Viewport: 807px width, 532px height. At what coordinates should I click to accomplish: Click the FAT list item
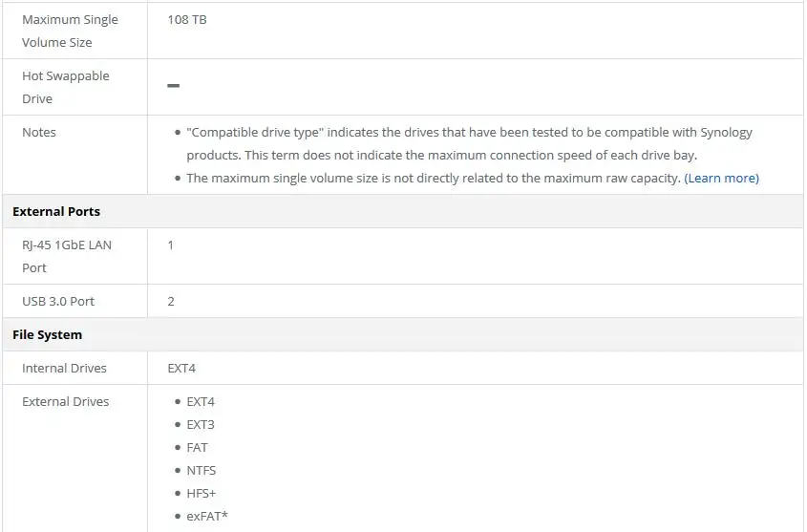197,447
